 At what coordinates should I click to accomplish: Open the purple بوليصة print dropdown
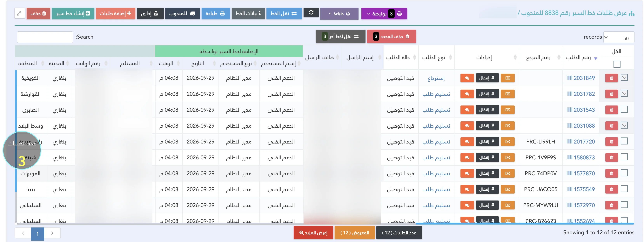[x=384, y=14]
